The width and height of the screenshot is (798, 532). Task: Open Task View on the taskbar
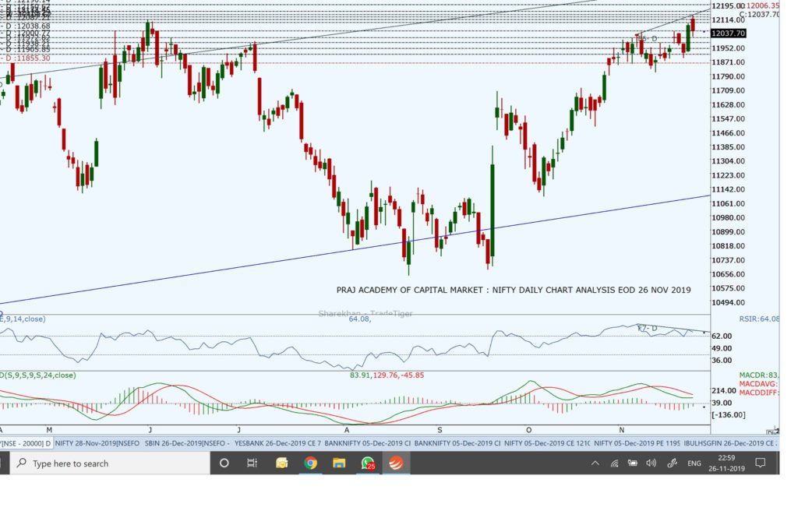252,463
